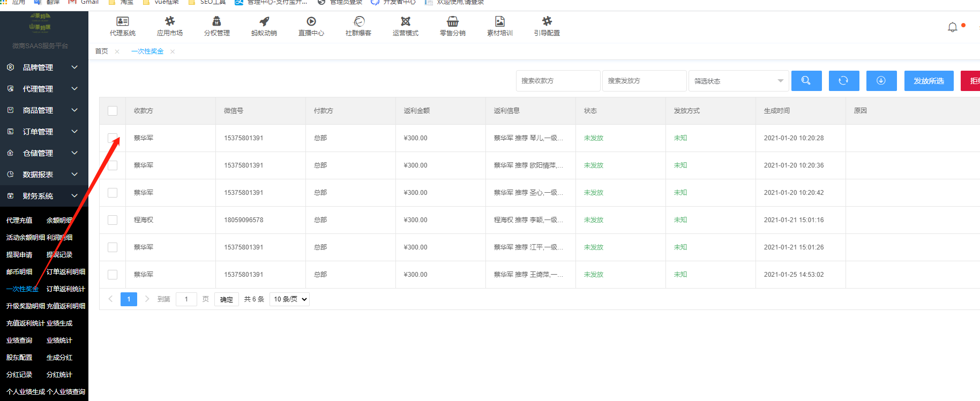The width and height of the screenshot is (980, 401).
Task: Open the 筛选状态 dropdown
Action: point(738,81)
